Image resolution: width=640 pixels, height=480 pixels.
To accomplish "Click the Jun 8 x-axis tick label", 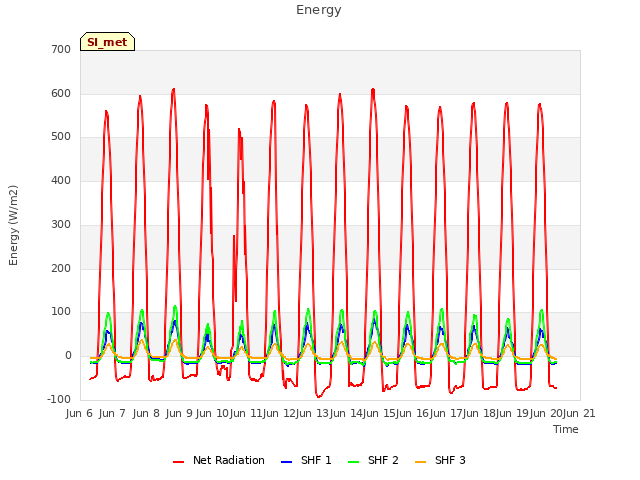I will point(146,413).
